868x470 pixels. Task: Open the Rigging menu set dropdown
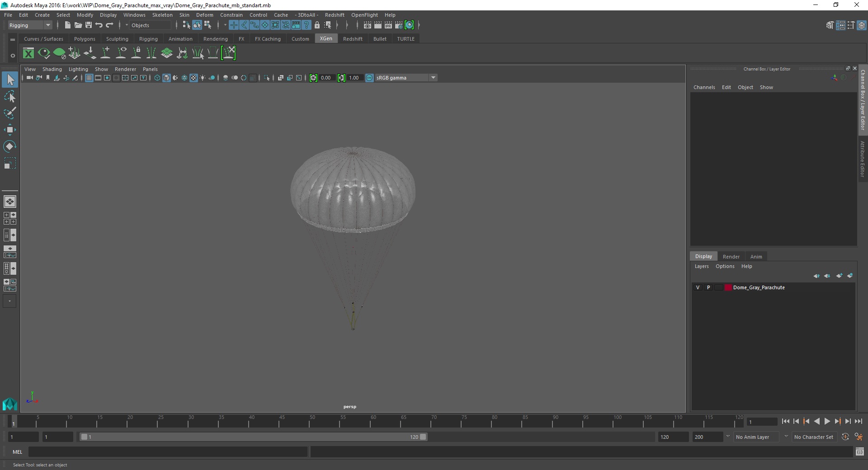click(x=30, y=25)
